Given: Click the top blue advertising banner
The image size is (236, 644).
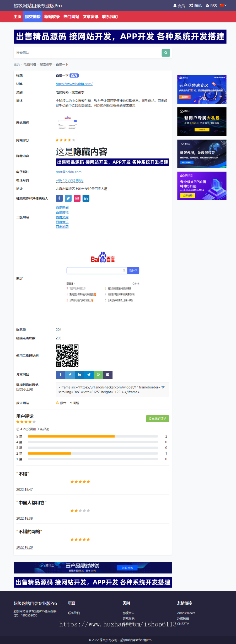Looking at the screenshot, I should coord(120,37).
